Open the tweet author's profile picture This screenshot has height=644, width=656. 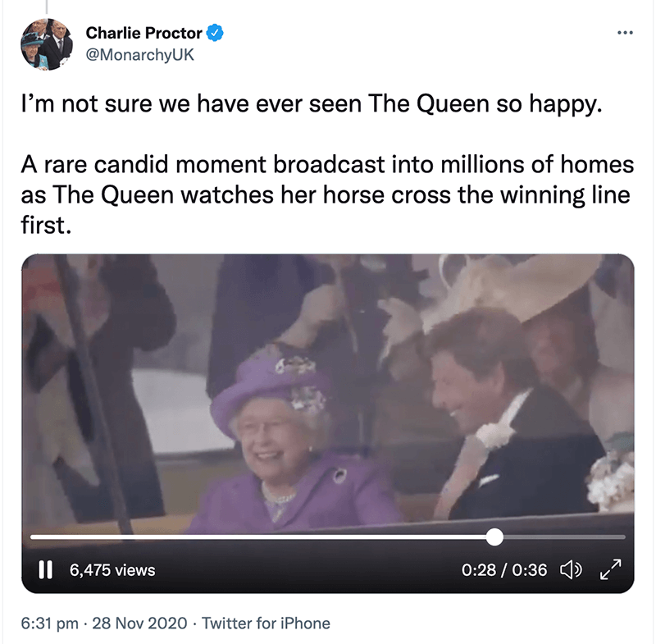(47, 44)
